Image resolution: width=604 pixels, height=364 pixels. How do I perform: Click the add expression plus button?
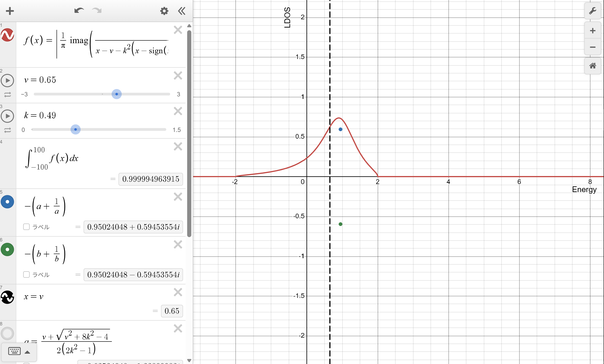(10, 11)
